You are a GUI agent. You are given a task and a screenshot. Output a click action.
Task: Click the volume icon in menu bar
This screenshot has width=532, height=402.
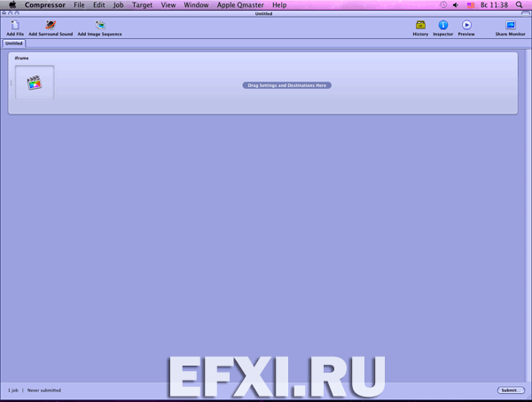(x=456, y=4)
